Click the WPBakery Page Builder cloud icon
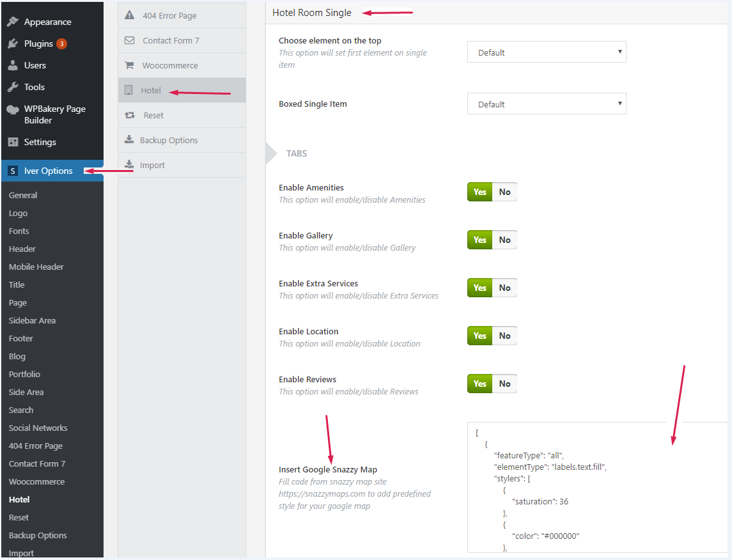Viewport: 732px width, 560px height. tap(13, 110)
